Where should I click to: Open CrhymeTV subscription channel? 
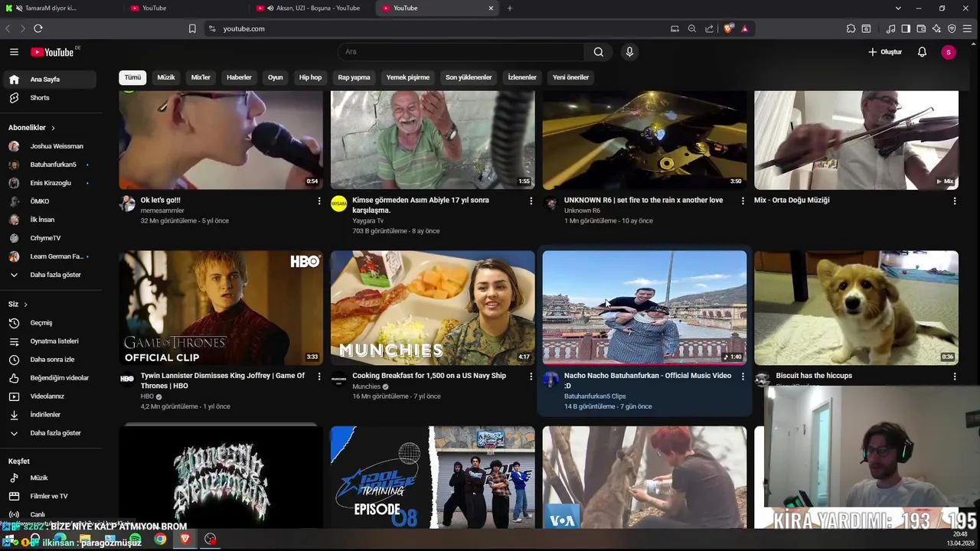point(49,238)
